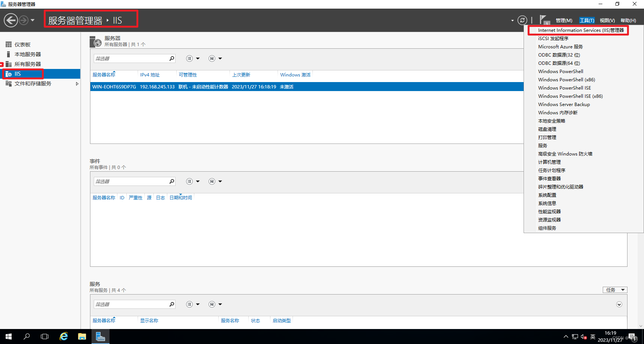Sort servers by IPv4 地址 column
Viewport: 644px width, 344px height.
150,75
